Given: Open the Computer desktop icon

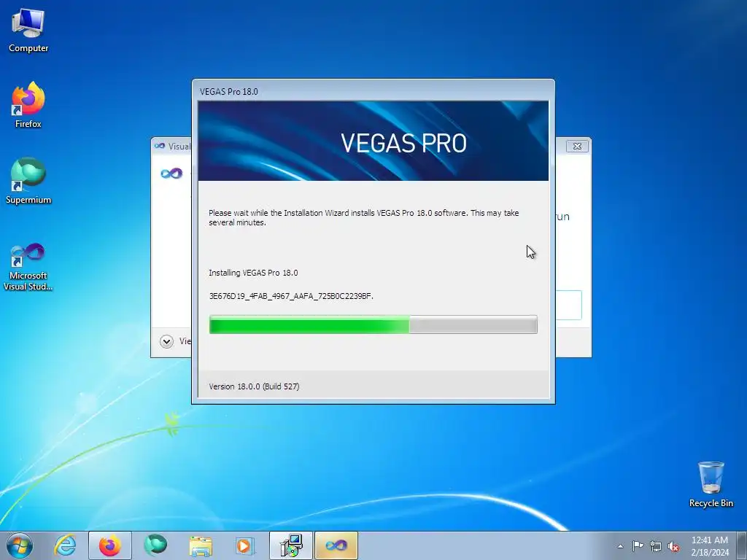Looking at the screenshot, I should (28, 31).
